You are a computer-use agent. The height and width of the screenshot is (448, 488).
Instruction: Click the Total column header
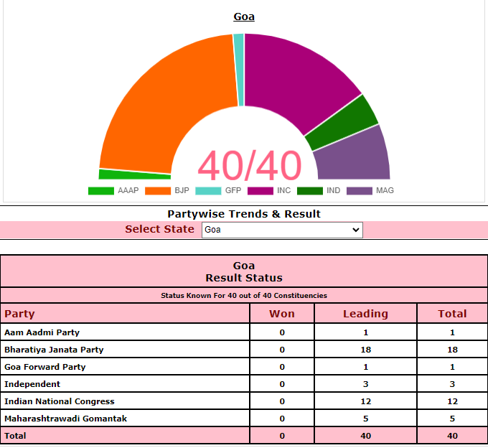(453, 314)
